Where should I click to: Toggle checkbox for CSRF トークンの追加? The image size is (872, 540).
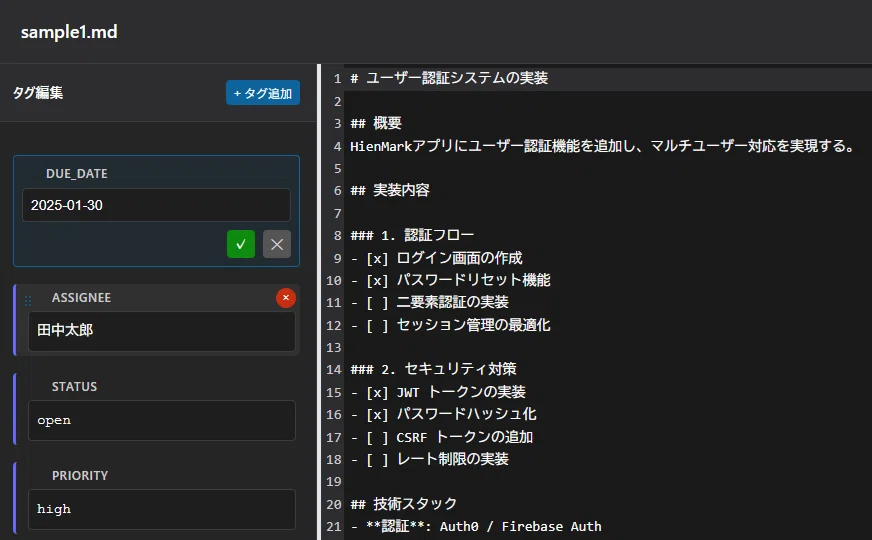coord(377,438)
